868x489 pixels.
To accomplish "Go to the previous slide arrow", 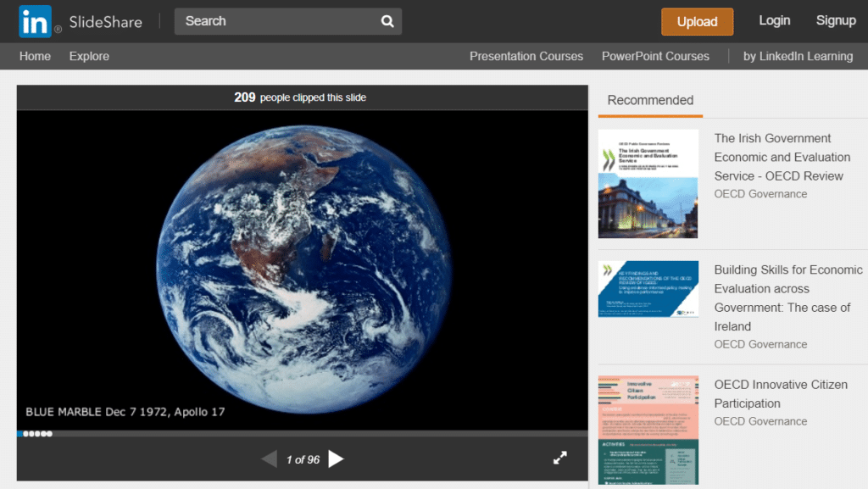I will coord(270,458).
